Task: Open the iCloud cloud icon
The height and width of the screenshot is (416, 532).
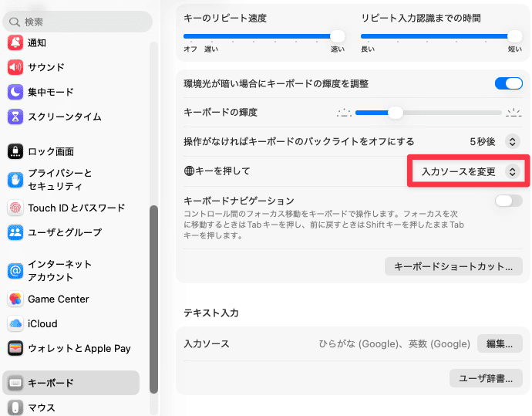Action: click(15, 323)
